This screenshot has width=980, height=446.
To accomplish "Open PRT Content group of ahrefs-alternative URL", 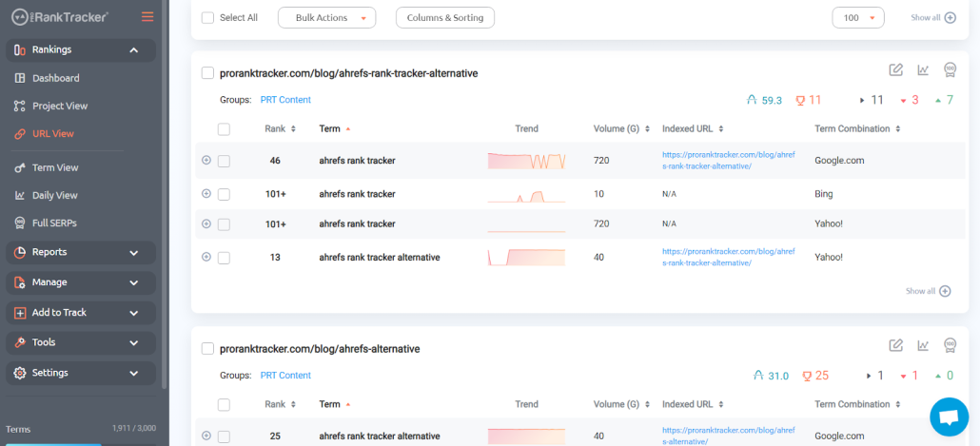I will [x=285, y=376].
